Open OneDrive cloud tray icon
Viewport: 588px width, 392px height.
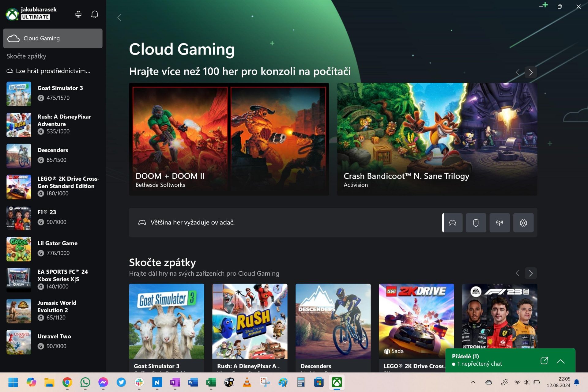coord(489,382)
